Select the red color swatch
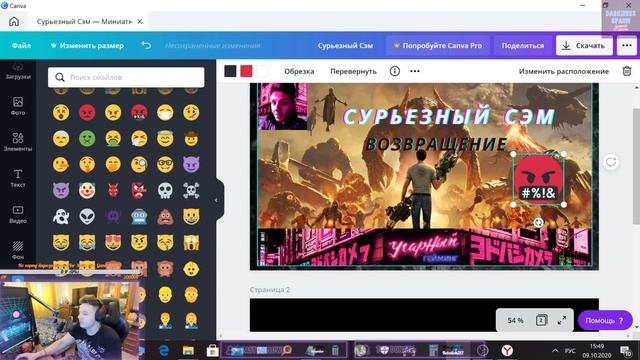 tap(246, 71)
